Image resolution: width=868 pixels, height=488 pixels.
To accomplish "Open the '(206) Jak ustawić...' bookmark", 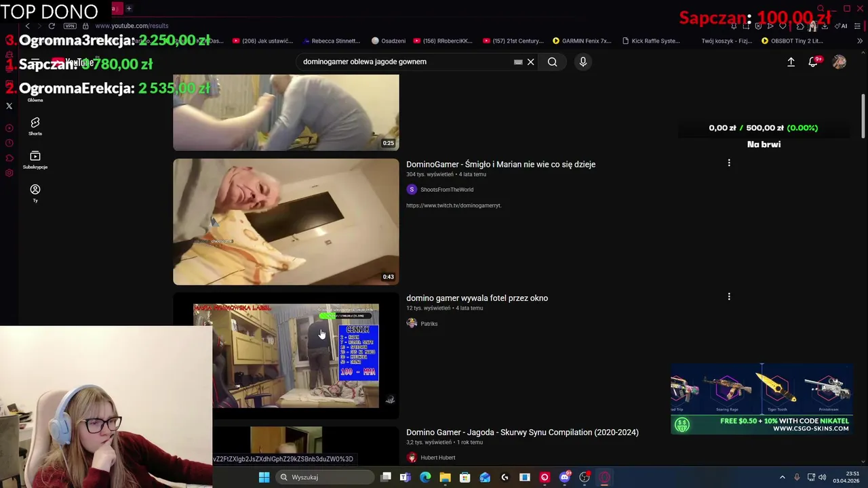I will (262, 41).
